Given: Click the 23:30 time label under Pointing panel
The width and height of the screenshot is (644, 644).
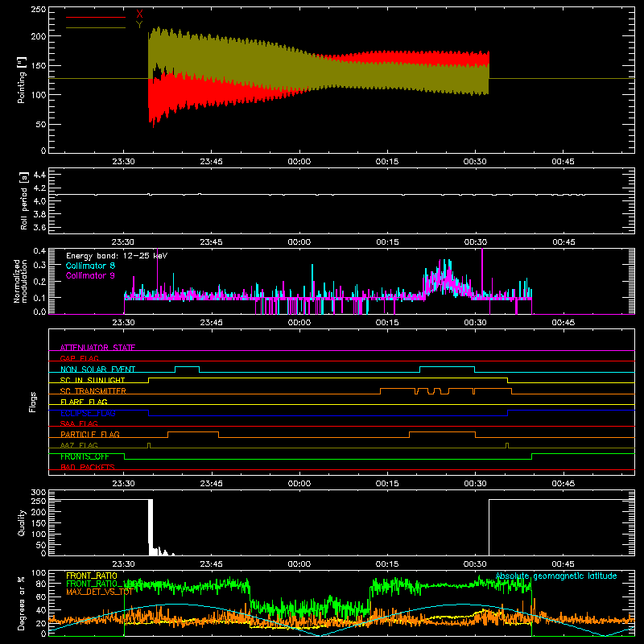Looking at the screenshot, I should 123,162.
